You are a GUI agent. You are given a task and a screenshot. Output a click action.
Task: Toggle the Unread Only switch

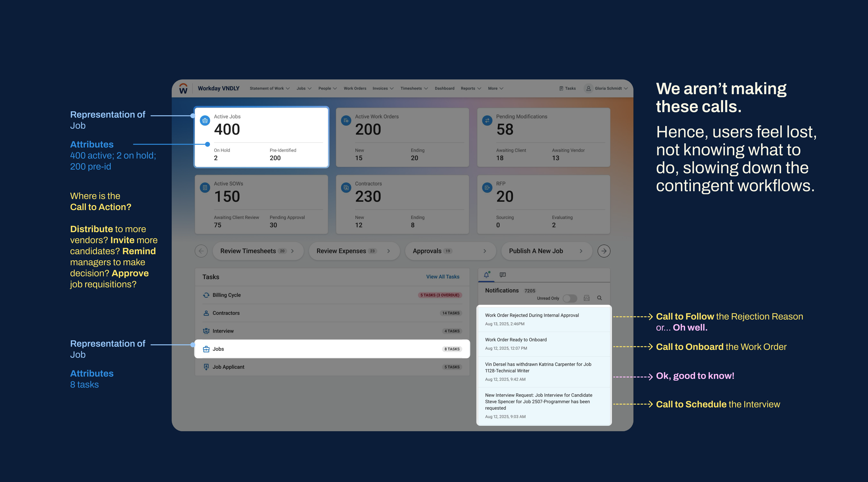(570, 298)
